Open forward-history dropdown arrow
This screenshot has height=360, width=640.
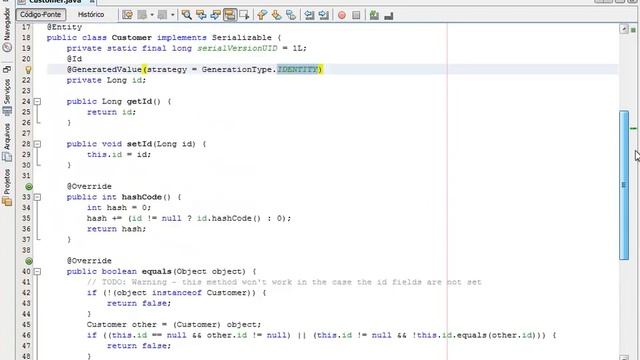(173, 15)
